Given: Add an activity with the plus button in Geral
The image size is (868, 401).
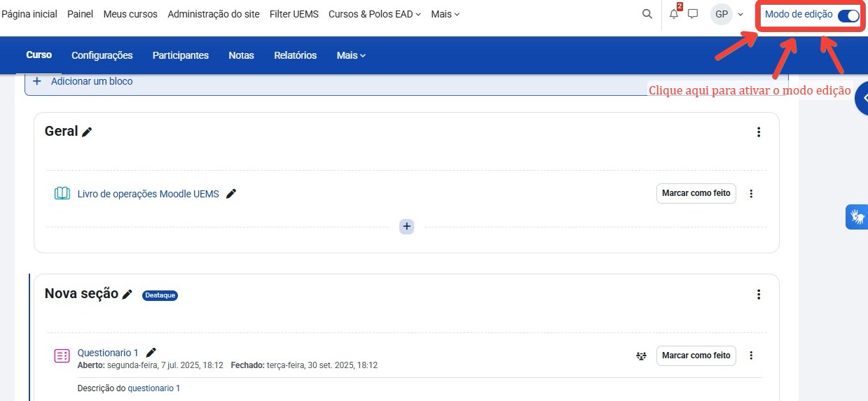Looking at the screenshot, I should point(407,227).
